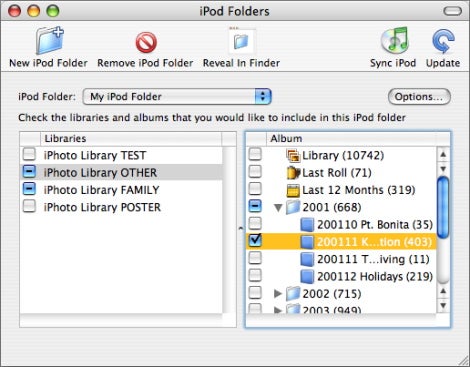470x367 pixels.
Task: Collapse the 2001 (668) folder triangle
Action: [278, 208]
